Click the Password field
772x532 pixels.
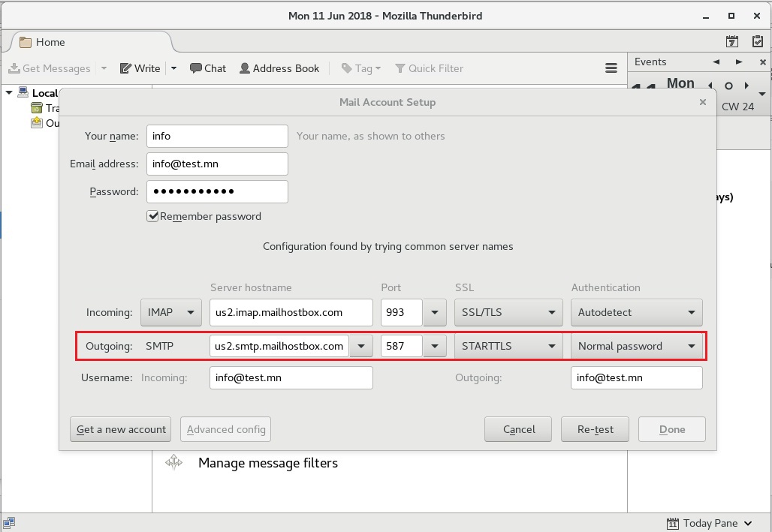217,191
